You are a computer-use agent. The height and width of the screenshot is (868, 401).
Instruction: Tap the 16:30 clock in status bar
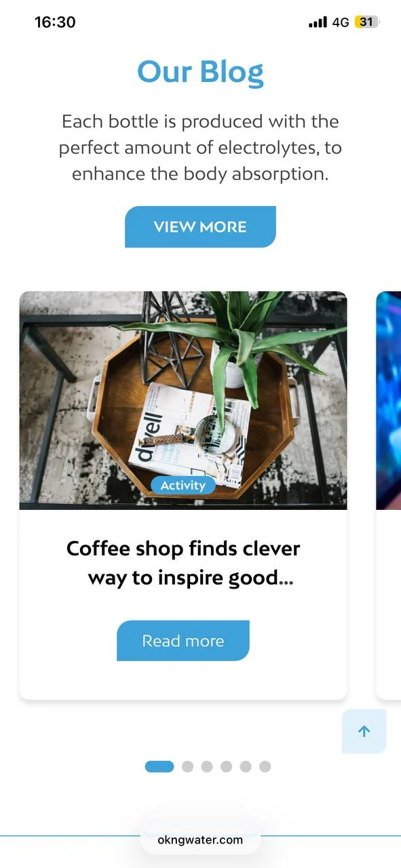[55, 22]
